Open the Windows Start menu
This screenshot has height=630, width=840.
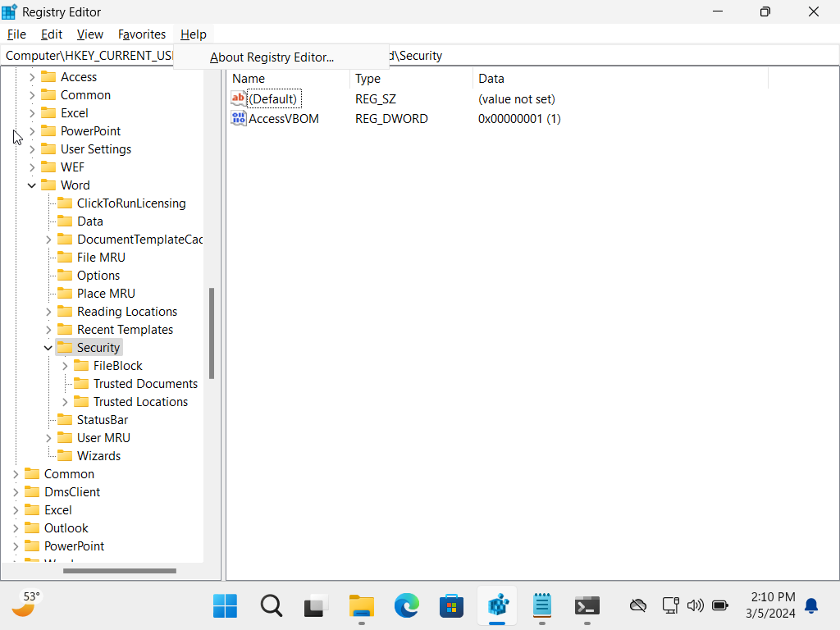pos(225,606)
